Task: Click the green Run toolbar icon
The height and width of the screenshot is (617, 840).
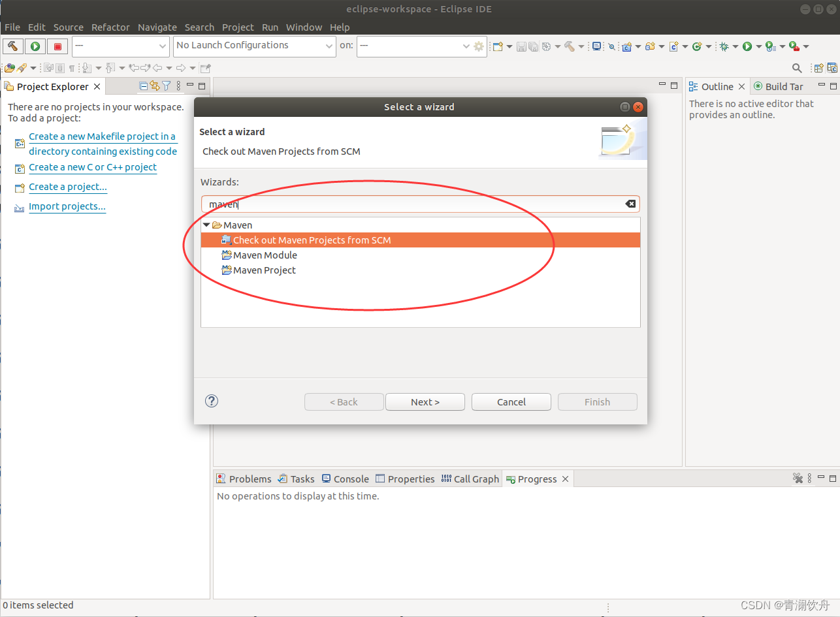Action: [747, 46]
